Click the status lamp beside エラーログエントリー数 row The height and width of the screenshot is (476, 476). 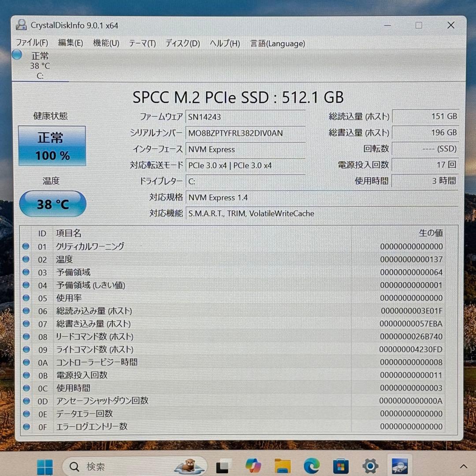pyautogui.click(x=26, y=426)
